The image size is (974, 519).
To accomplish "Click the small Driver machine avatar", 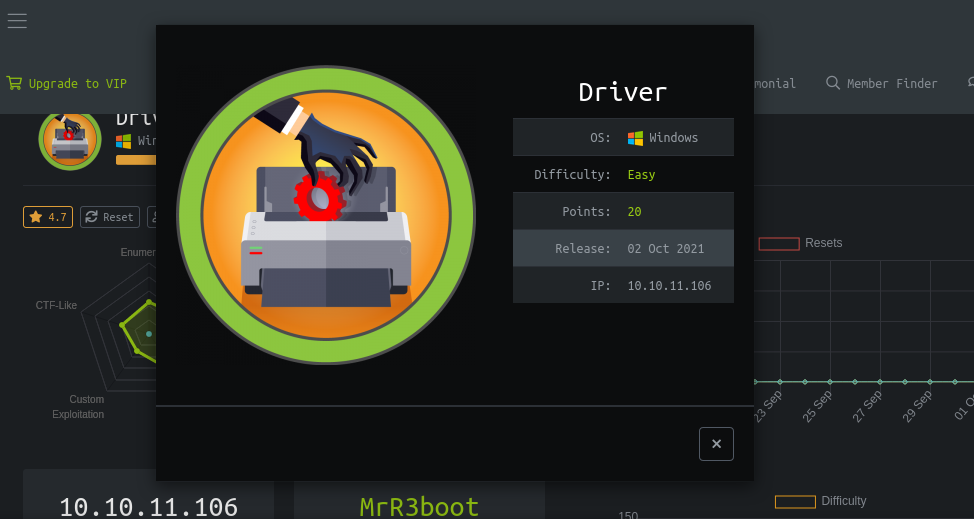I will pyautogui.click(x=69, y=139).
